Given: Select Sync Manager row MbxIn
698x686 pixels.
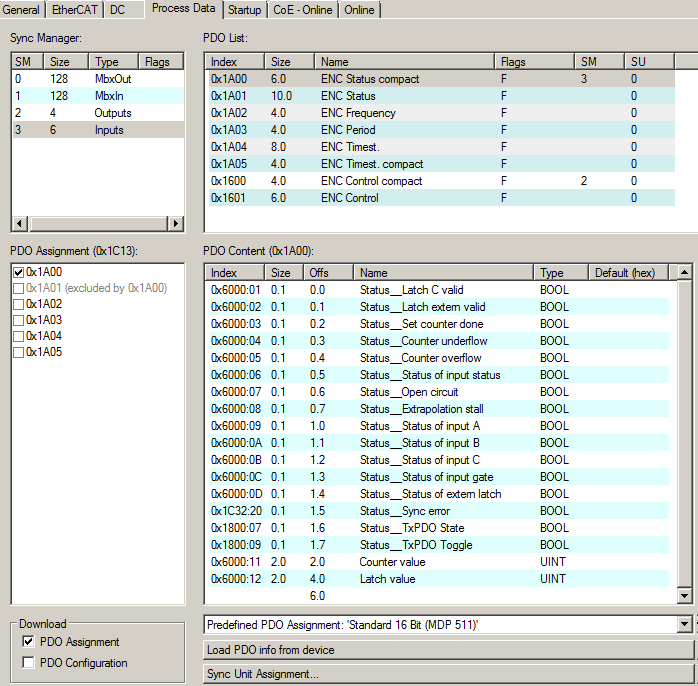Looking at the screenshot, I should pos(98,96).
